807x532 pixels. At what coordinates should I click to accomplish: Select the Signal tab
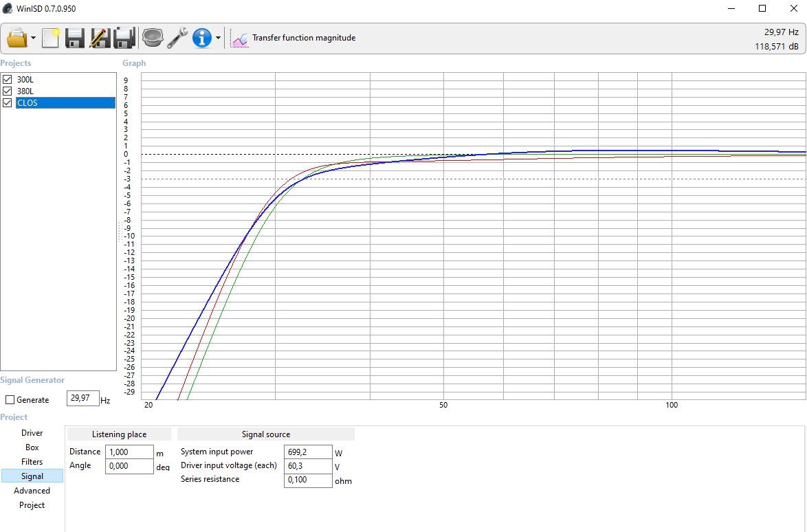(32, 476)
